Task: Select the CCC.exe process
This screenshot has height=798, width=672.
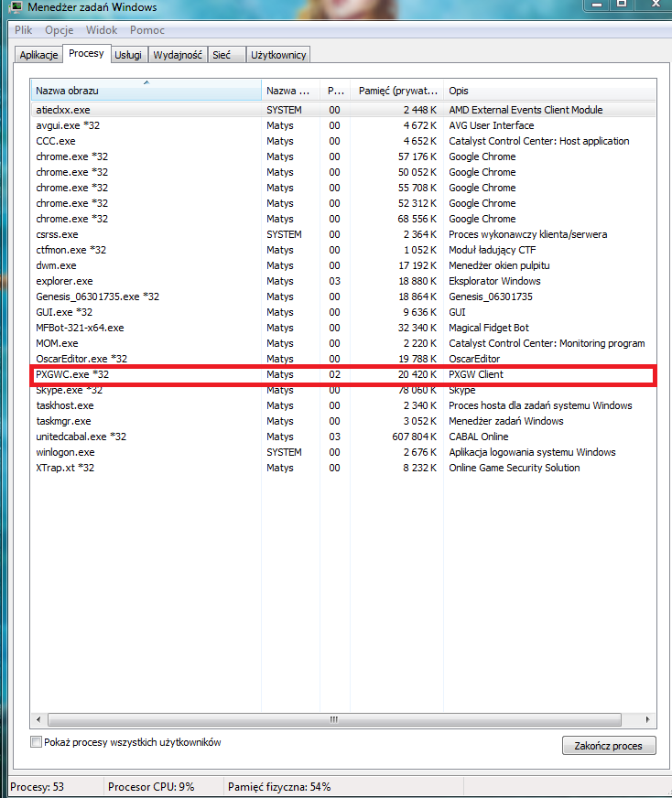Action: [x=343, y=141]
